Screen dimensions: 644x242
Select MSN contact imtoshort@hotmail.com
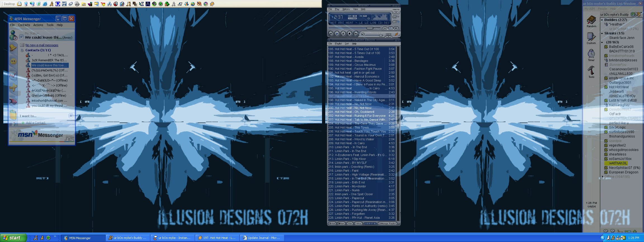(x=47, y=101)
